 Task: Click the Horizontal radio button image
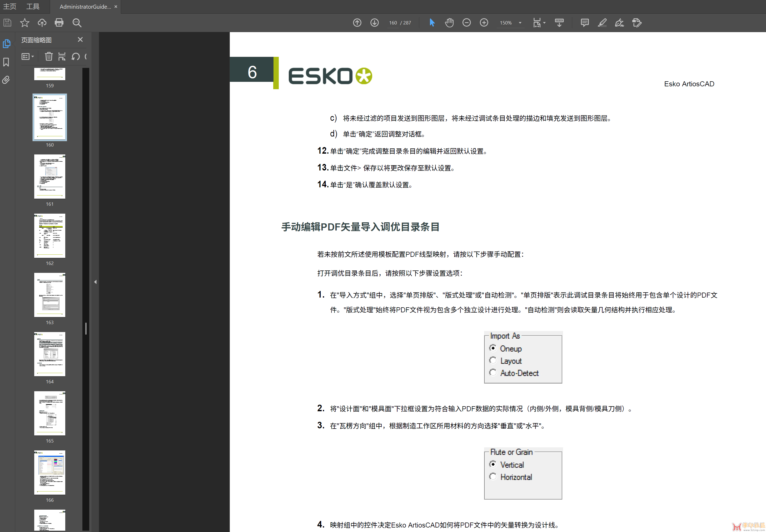click(x=493, y=477)
